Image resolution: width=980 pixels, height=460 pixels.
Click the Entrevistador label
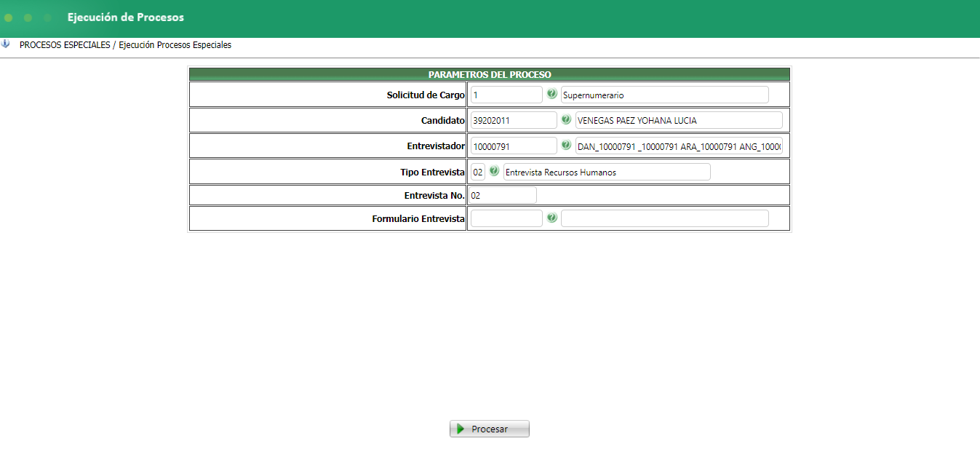pyautogui.click(x=436, y=146)
